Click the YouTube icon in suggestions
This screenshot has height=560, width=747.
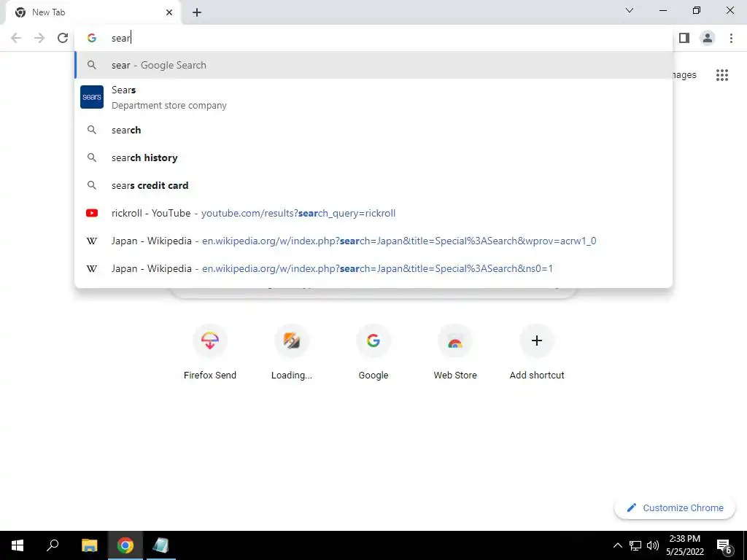92,213
